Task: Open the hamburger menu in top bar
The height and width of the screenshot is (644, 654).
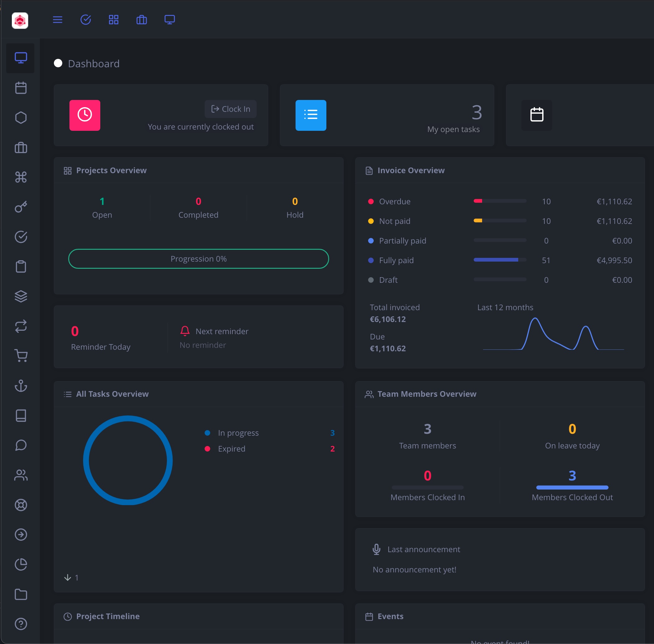Action: [58, 20]
